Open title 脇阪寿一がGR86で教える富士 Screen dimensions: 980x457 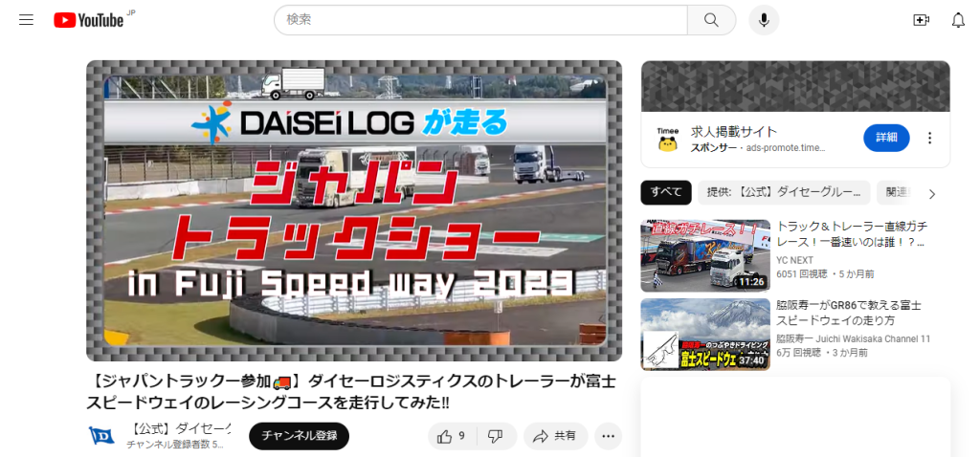pos(849,313)
